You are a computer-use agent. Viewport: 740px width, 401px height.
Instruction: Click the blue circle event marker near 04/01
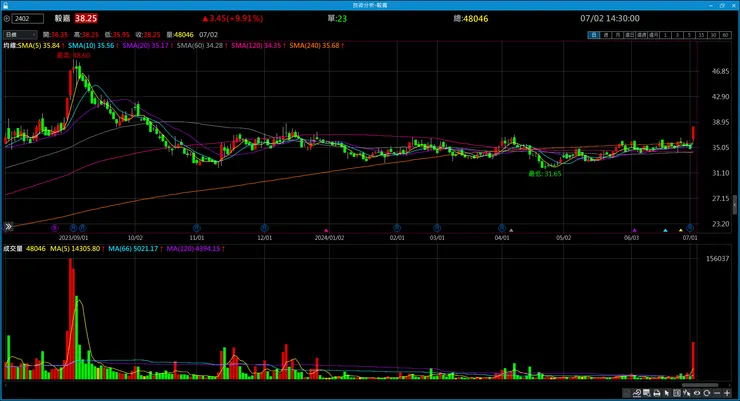click(502, 228)
